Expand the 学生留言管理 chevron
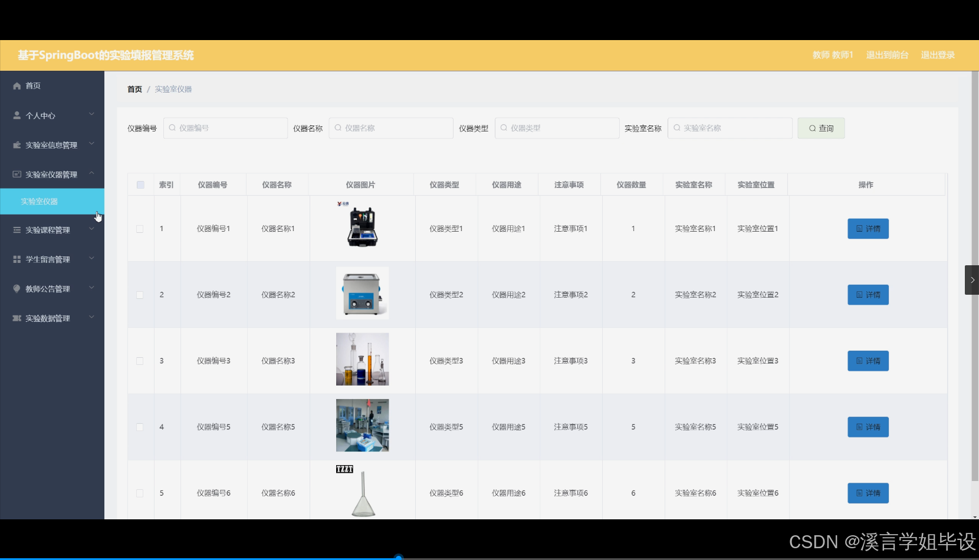This screenshot has height=560, width=979. coord(91,258)
